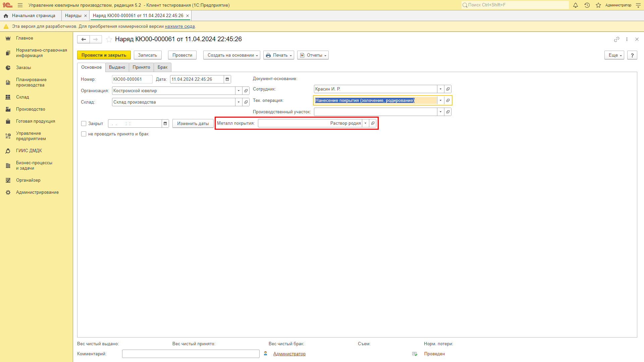Expand Организация dropdown list
This screenshot has width=644, height=362.
click(x=239, y=91)
